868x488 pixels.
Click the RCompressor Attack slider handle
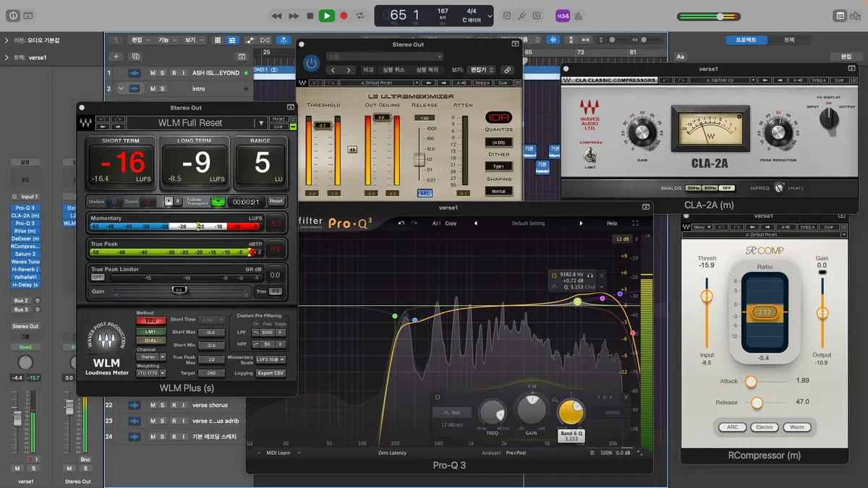pos(751,381)
